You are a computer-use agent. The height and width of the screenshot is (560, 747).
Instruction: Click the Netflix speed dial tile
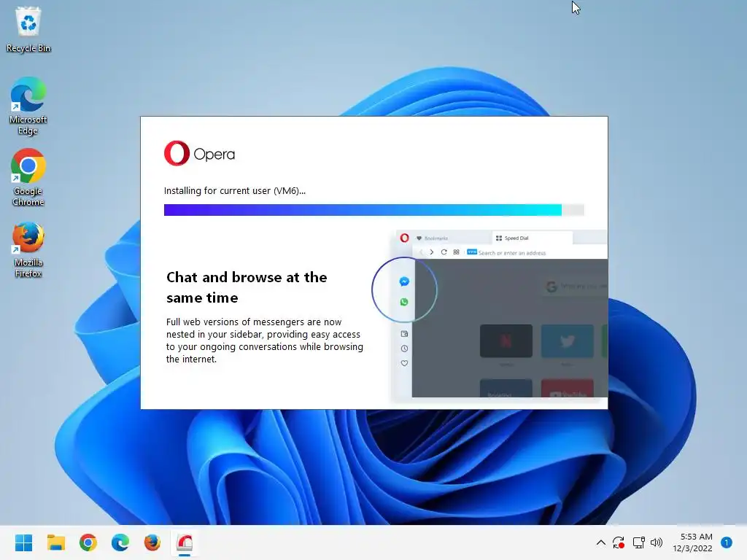(506, 341)
